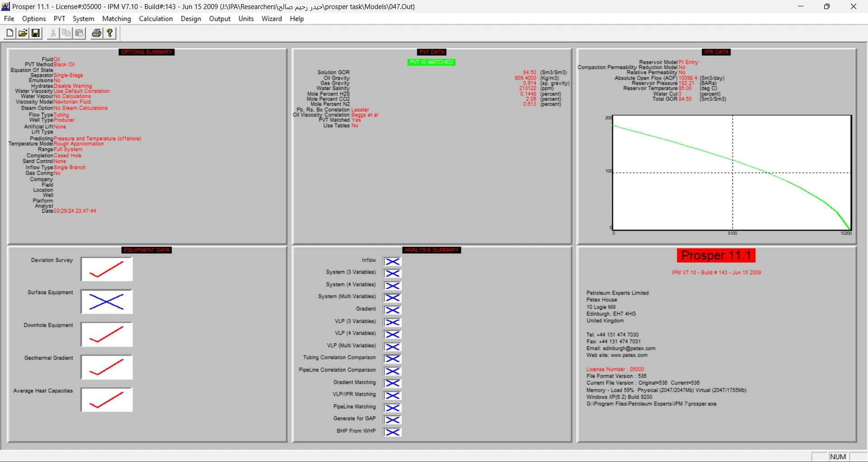868x462 pixels.
Task: Open the Surface Equipment status box
Action: click(107, 302)
